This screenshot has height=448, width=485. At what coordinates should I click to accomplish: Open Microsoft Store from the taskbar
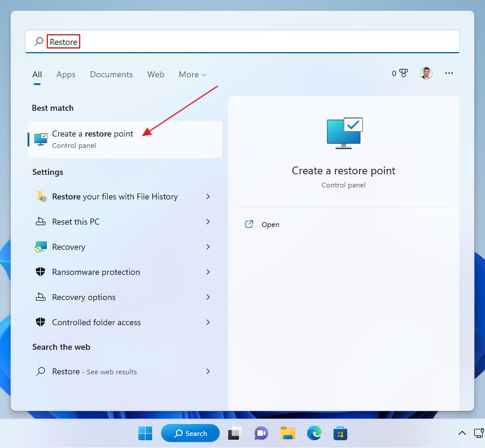(340, 433)
